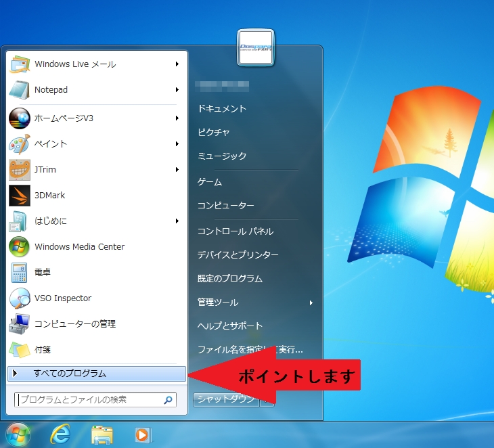The width and height of the screenshot is (494, 448).
Task: Open the ペイント palette icon
Action: (20, 144)
